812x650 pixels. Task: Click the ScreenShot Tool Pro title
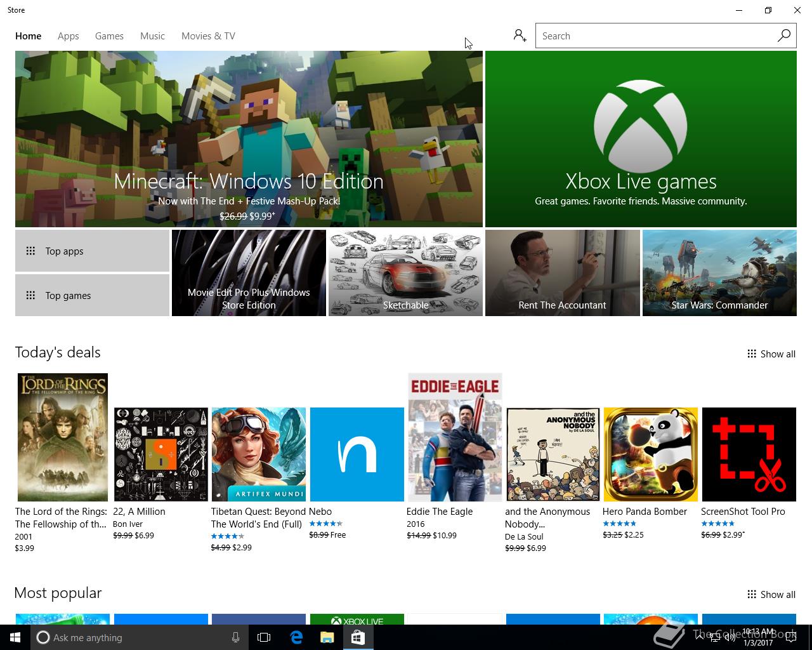(x=743, y=512)
